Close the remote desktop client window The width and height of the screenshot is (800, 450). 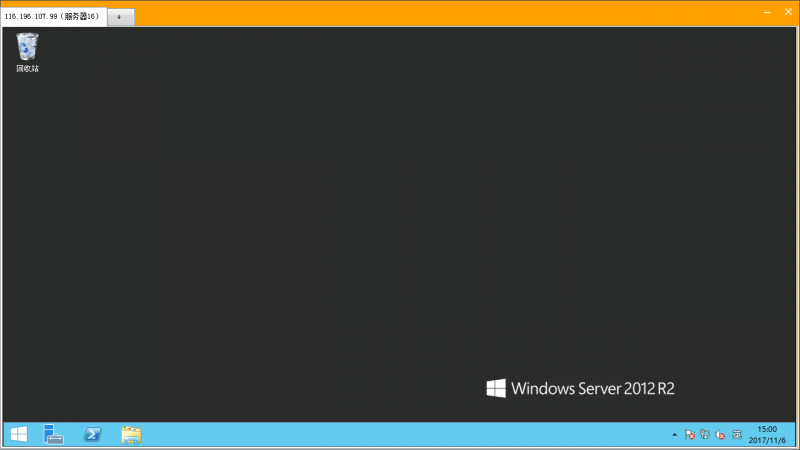tap(788, 12)
